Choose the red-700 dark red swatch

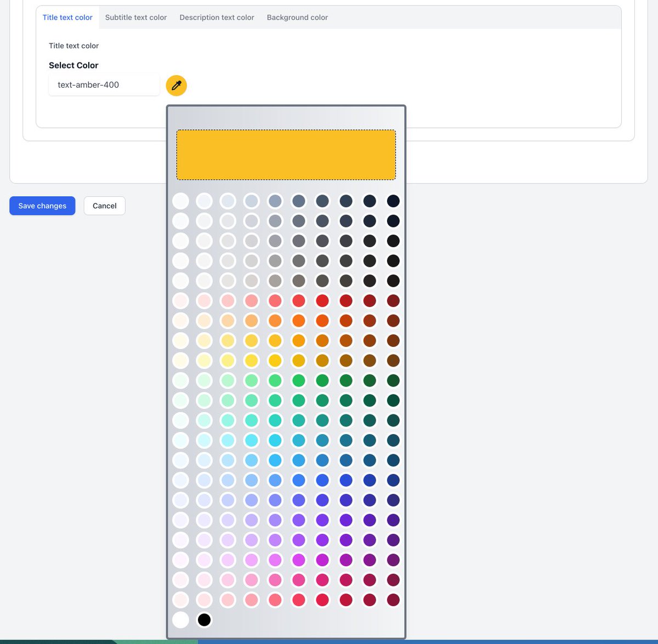pos(346,301)
